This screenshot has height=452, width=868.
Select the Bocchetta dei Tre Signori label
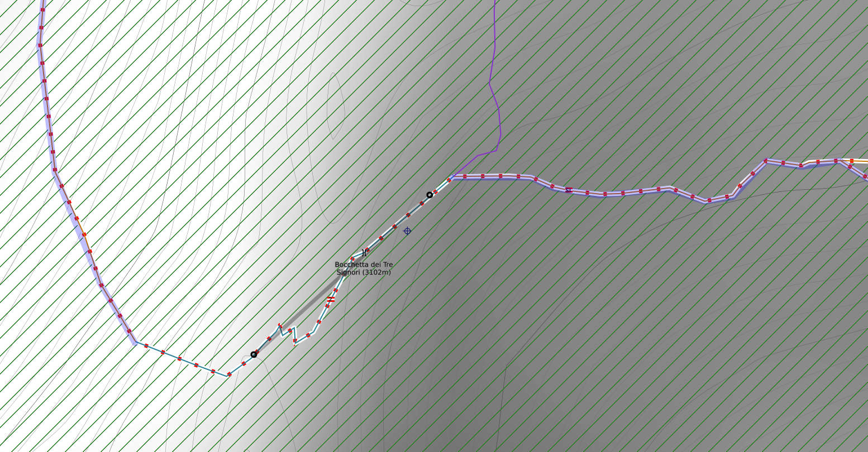364,268
